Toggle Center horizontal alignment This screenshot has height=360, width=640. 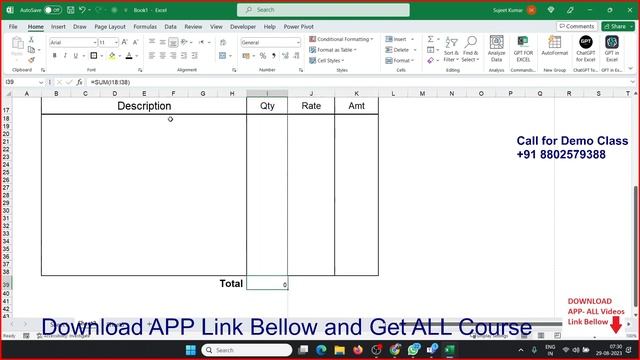pyautogui.click(x=162, y=56)
